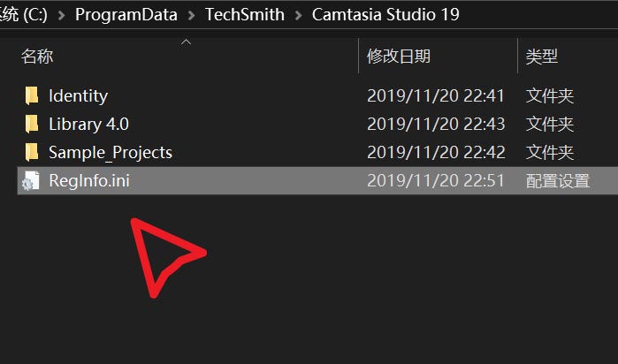Click the Identity folder name
618x364 pixels.
pyautogui.click(x=78, y=95)
